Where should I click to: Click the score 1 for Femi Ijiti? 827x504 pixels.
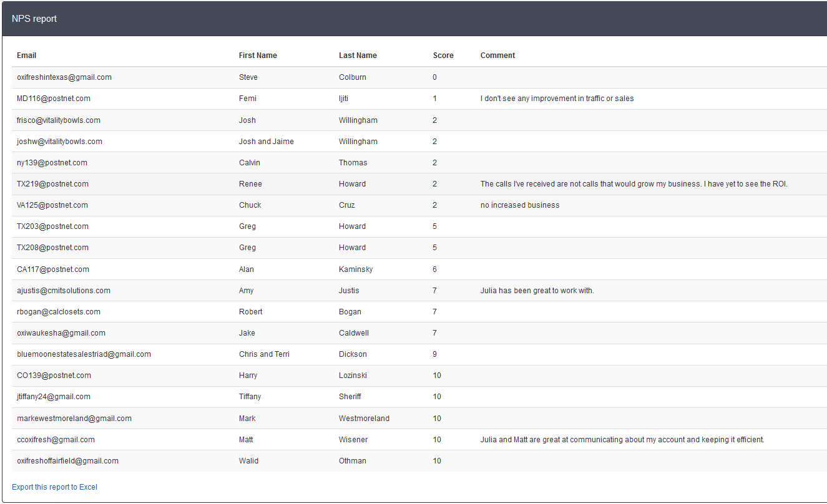[x=435, y=99]
